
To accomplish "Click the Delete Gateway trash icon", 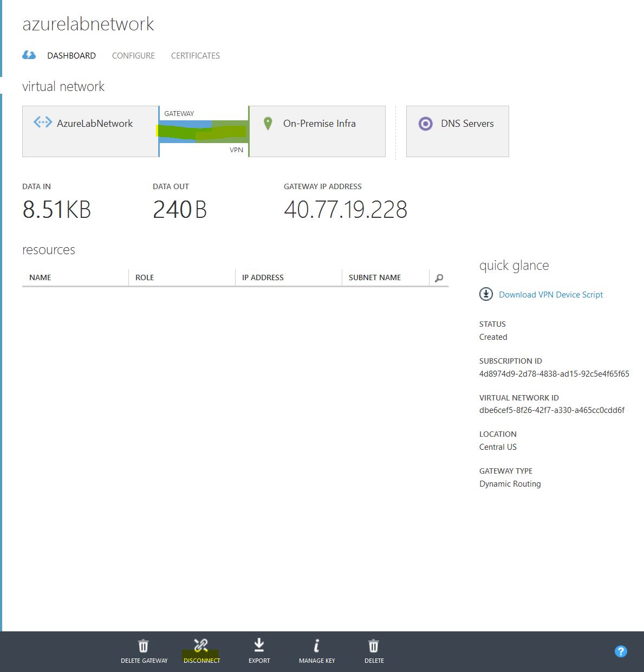I will click(144, 646).
